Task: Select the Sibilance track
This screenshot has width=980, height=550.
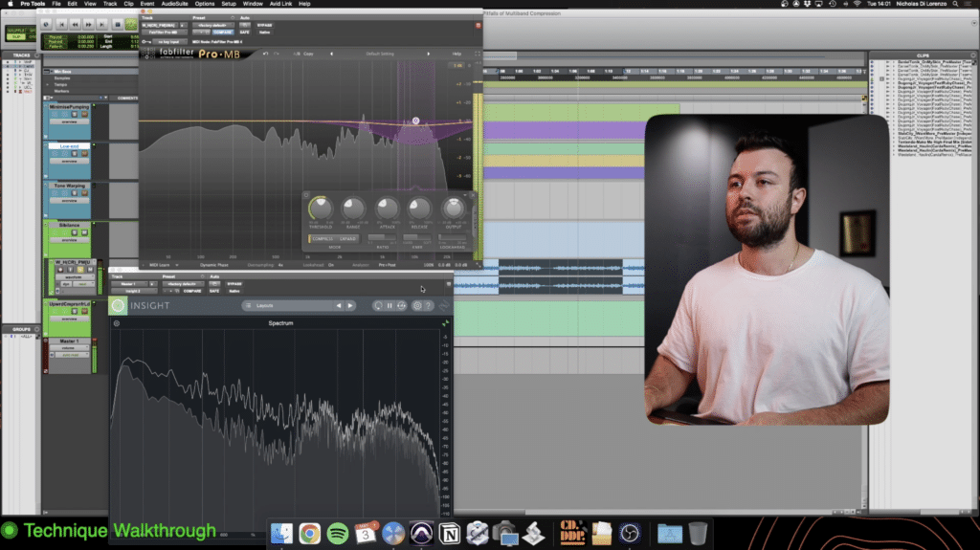Action: (69, 225)
